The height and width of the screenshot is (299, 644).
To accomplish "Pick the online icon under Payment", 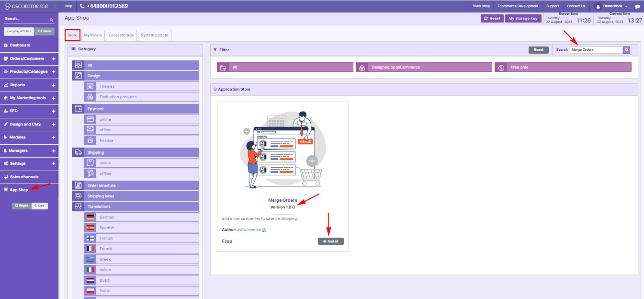I will coord(90,119).
